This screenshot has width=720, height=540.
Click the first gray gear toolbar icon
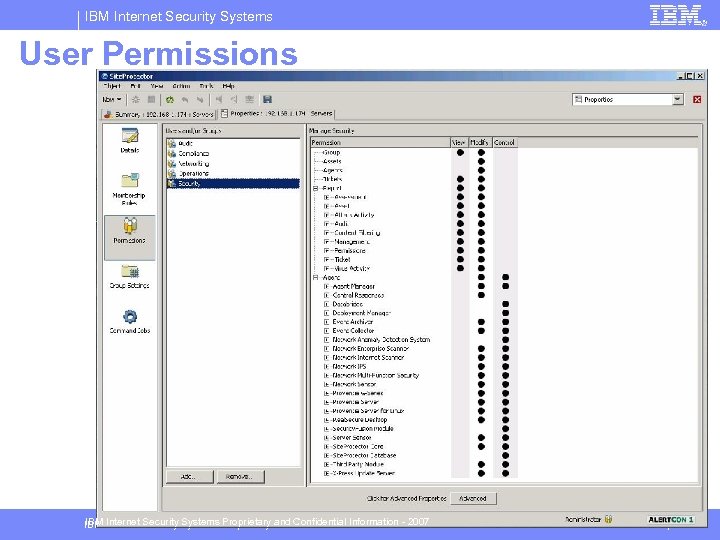click(136, 99)
